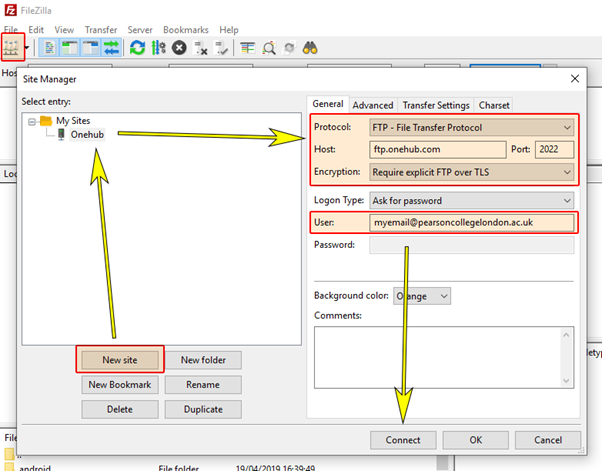This screenshot has width=602, height=471.
Task: Click the New folder button
Action: pyautogui.click(x=203, y=360)
